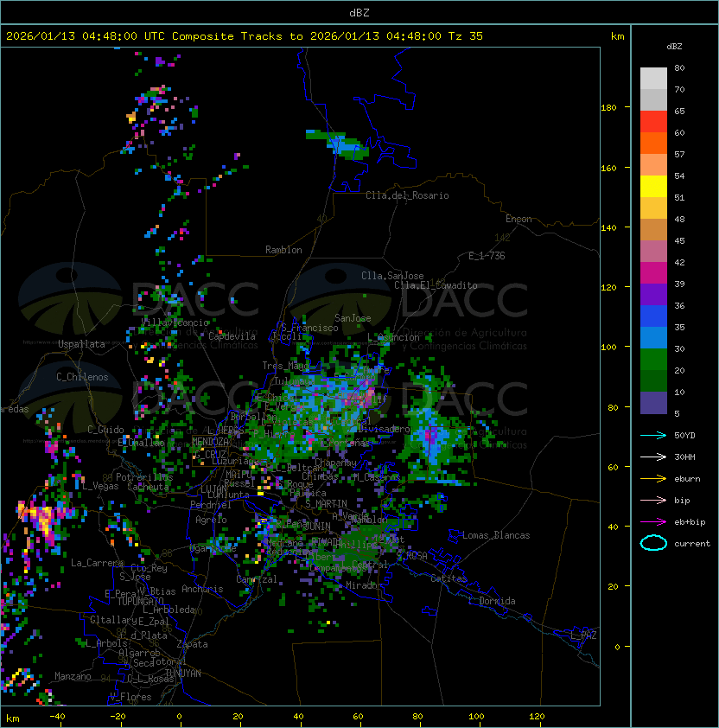Screen dimensions: 719x728
Task: Click the 'MENDOZA' map label
Action: (x=210, y=442)
